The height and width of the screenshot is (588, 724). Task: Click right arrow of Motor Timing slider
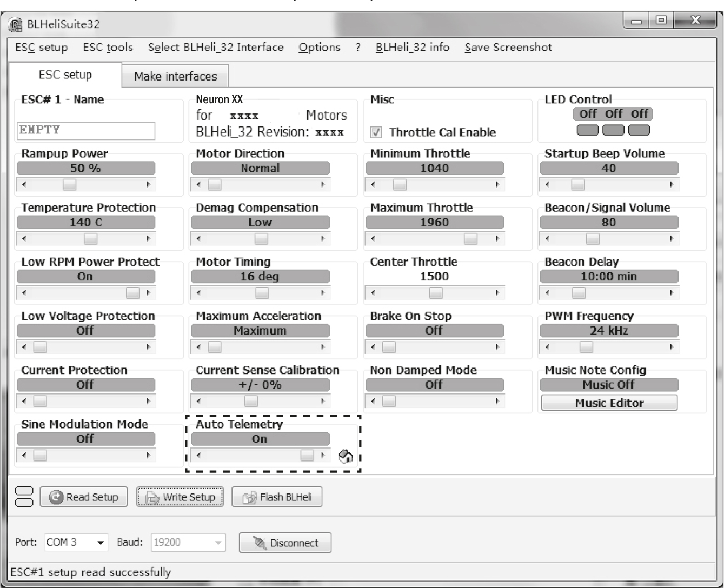point(323,293)
